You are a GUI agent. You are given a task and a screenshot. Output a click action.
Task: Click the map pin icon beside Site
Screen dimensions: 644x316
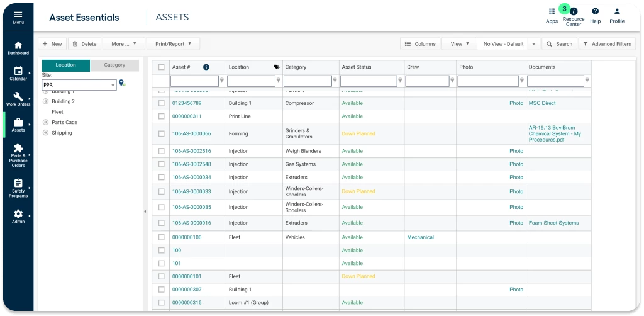[x=121, y=84]
